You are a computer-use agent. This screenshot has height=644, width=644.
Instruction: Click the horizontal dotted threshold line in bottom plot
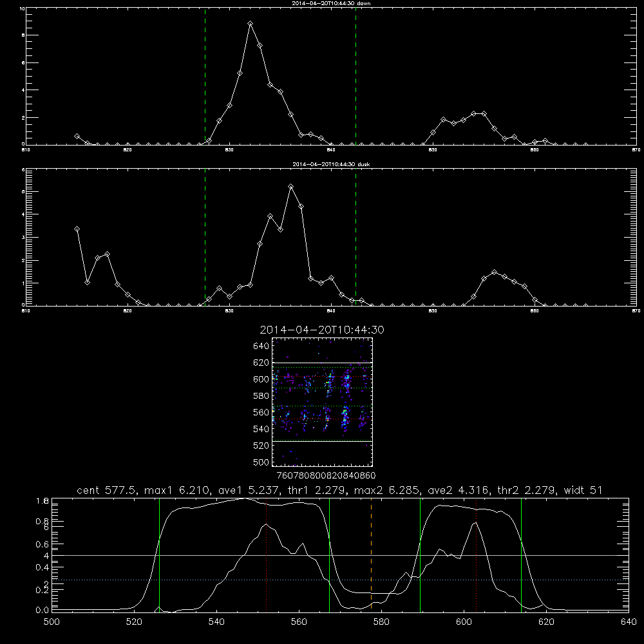click(340, 580)
